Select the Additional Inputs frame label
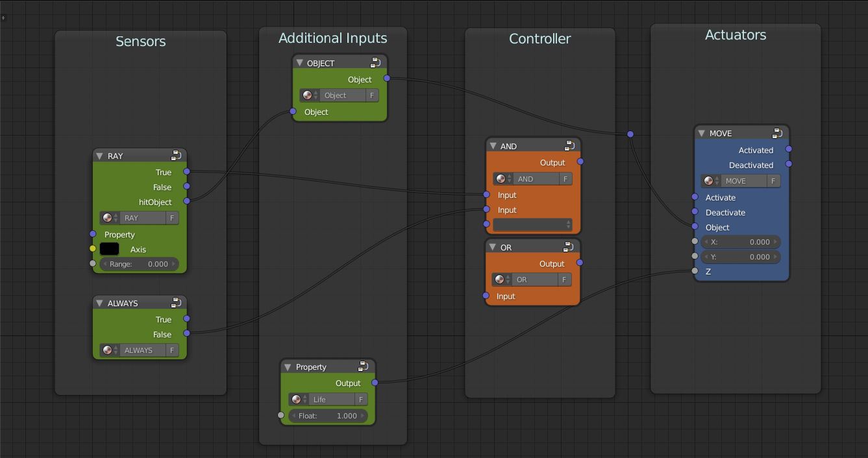Screen dimensions: 868x458 tap(333, 38)
